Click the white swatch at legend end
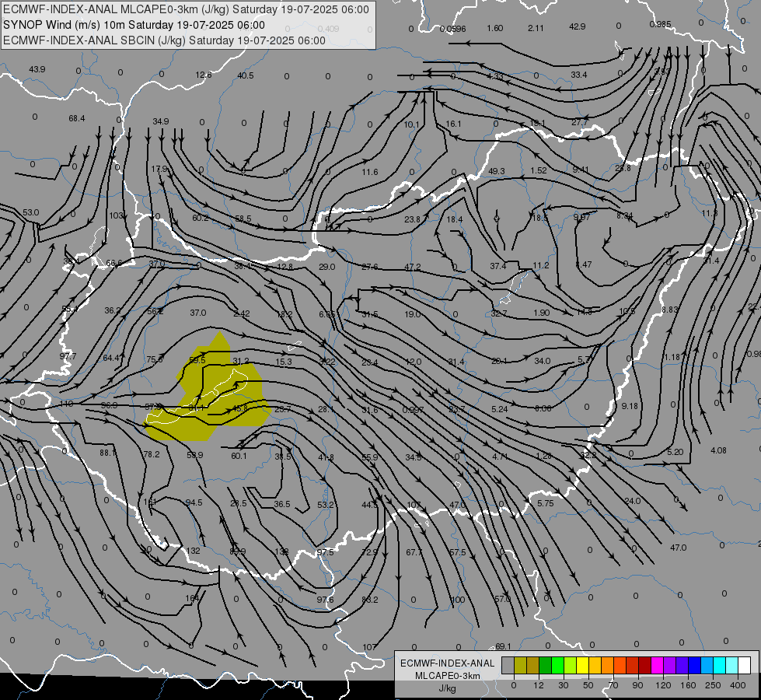 744,665
